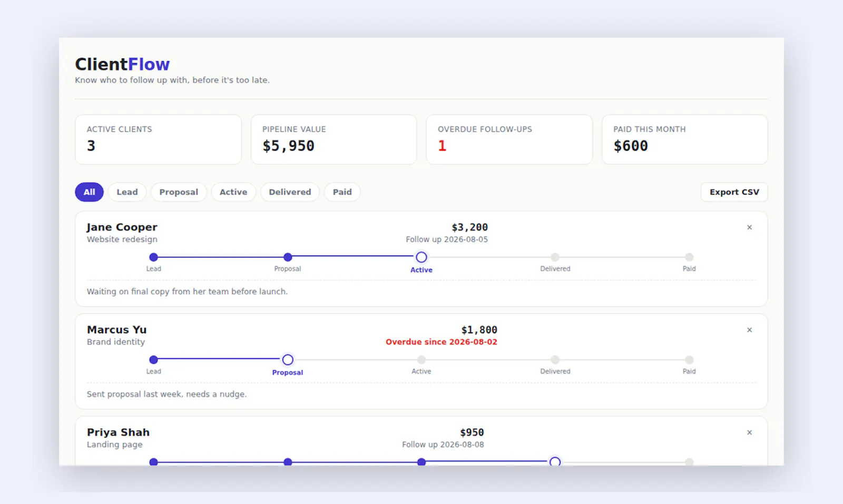
Task: Click Jane Cooper's $3,200 amount
Action: click(469, 228)
